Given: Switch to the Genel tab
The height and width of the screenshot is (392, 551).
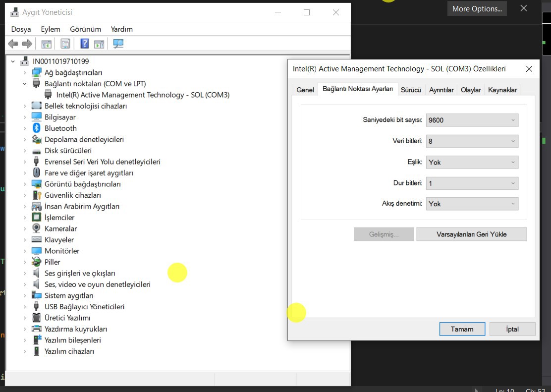Looking at the screenshot, I should (x=305, y=90).
